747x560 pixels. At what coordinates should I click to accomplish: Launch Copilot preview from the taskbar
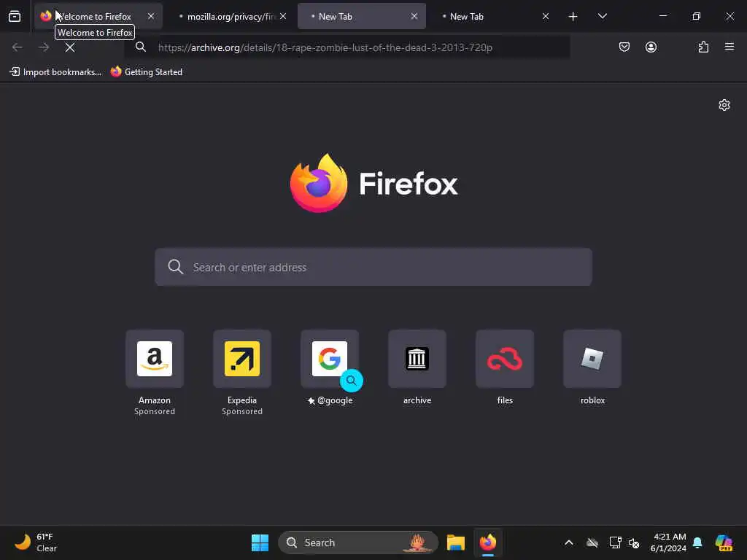[724, 542]
